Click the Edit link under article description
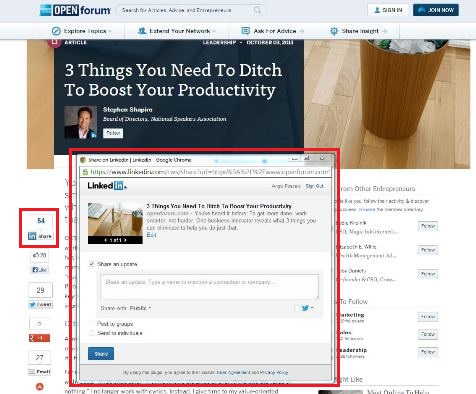The width and height of the screenshot is (476, 394). coord(151,235)
